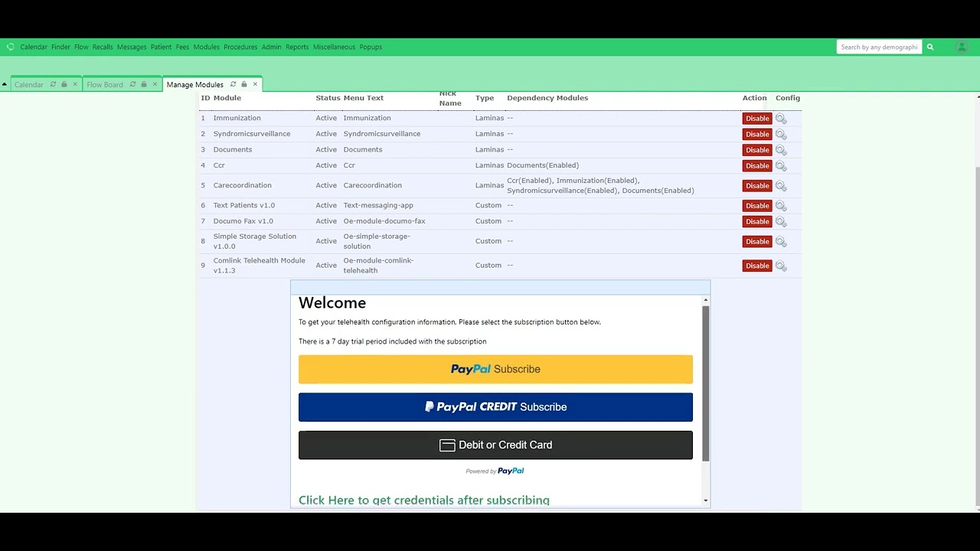
Task: Switch to the Calendar tab
Action: 29,84
